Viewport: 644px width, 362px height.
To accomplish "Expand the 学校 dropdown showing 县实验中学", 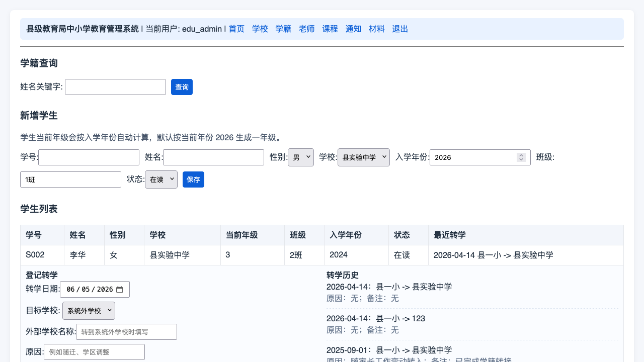I will (x=364, y=157).
